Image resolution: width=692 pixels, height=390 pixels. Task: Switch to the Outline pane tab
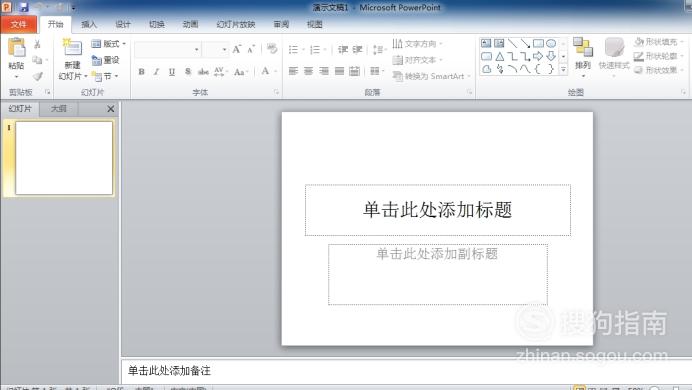coord(58,109)
